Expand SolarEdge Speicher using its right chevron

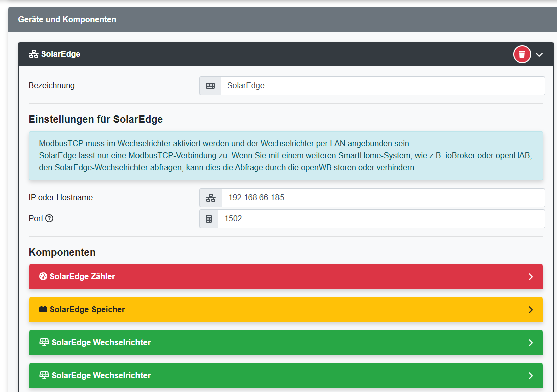coord(531,310)
